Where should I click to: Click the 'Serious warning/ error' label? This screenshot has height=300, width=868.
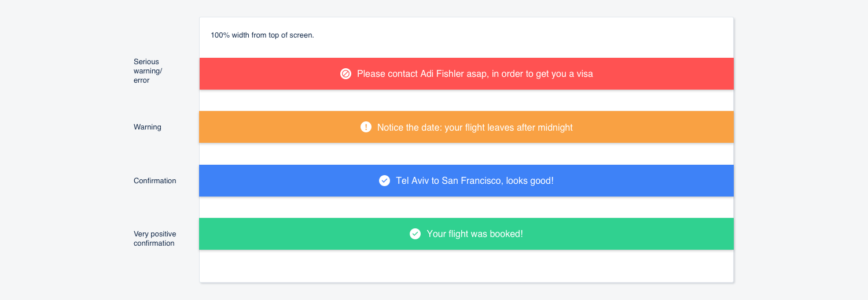148,71
